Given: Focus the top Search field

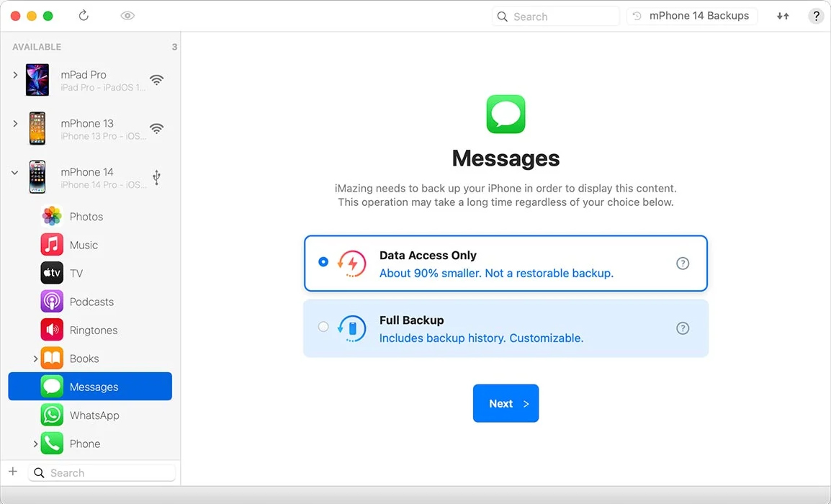Looking at the screenshot, I should (x=555, y=17).
